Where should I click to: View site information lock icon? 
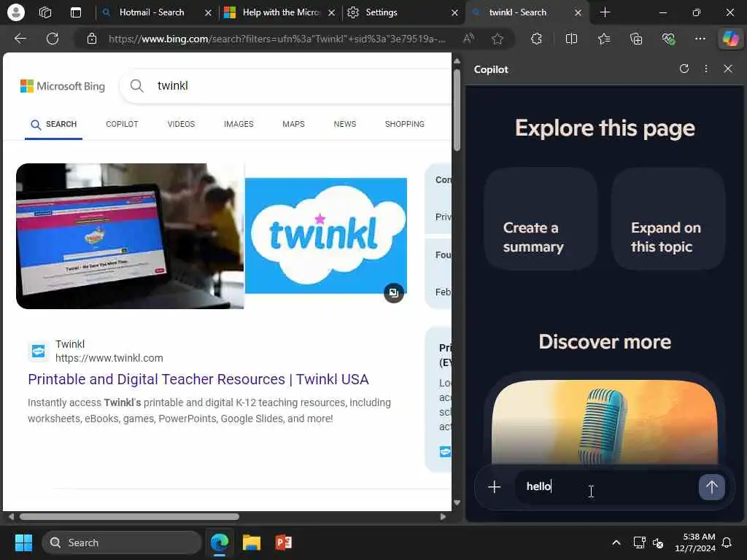click(x=92, y=39)
